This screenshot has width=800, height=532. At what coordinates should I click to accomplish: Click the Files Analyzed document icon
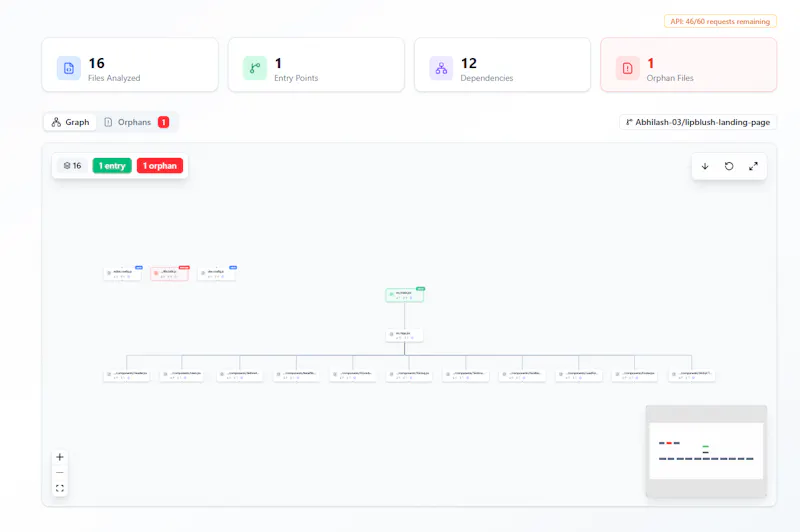click(69, 68)
